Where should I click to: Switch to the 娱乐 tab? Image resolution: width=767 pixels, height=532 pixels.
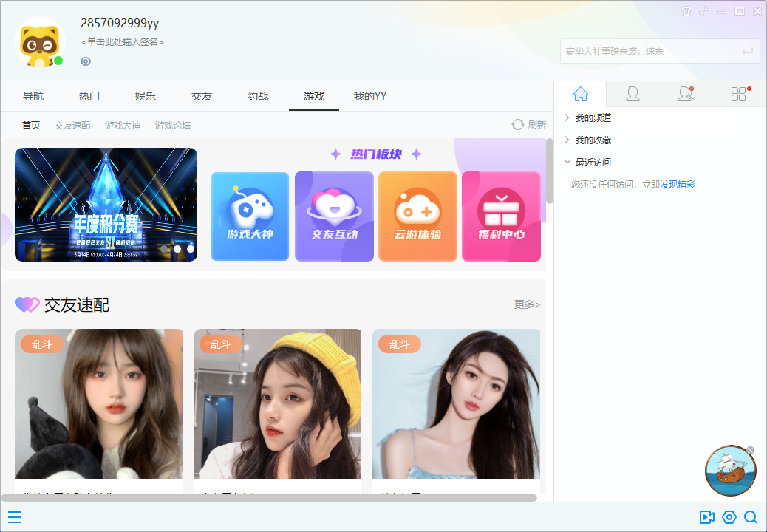(x=144, y=96)
